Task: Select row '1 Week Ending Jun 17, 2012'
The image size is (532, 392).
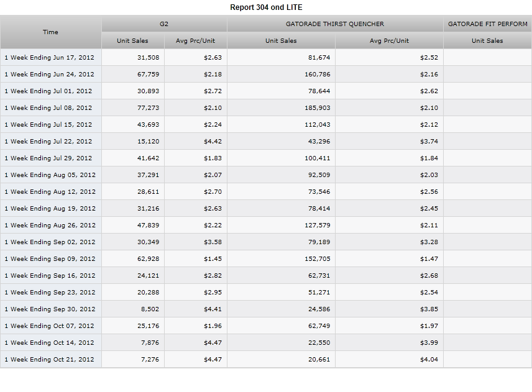Action: [x=266, y=57]
